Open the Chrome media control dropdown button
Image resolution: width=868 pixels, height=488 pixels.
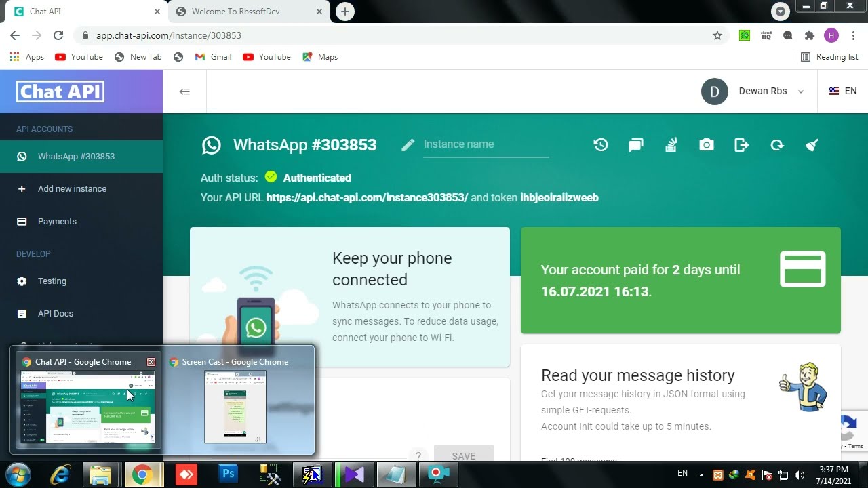click(781, 12)
